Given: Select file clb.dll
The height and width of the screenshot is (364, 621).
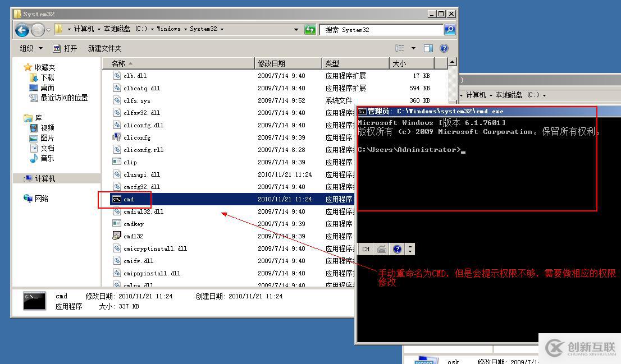Looking at the screenshot, I should click(135, 76).
